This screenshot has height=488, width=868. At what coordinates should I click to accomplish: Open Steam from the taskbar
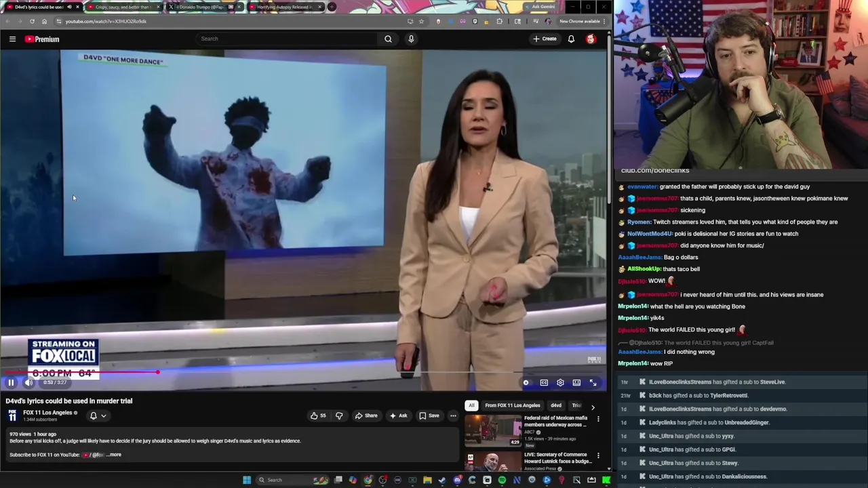[442, 480]
